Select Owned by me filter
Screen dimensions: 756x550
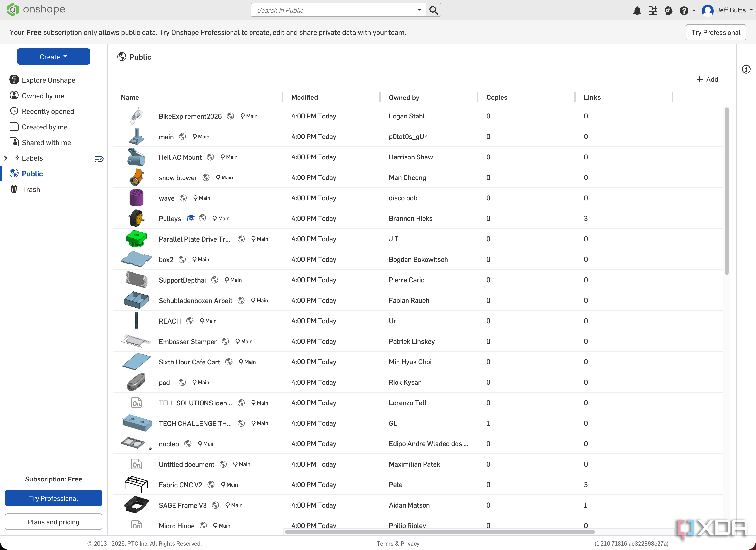pos(37,96)
